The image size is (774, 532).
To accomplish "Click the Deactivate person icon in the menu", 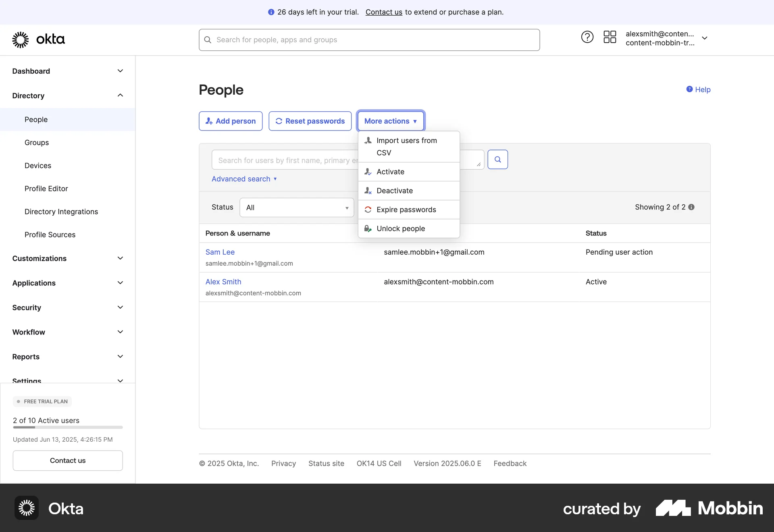I will point(368,190).
